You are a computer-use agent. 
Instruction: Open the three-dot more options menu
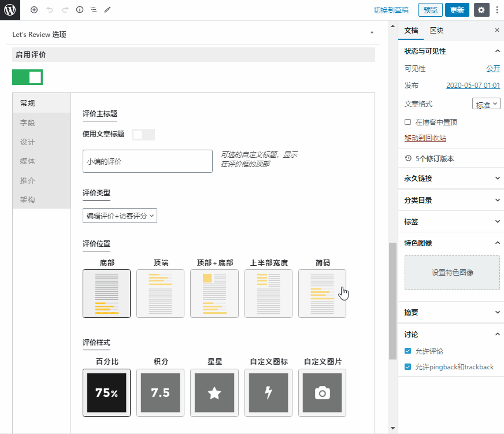497,10
